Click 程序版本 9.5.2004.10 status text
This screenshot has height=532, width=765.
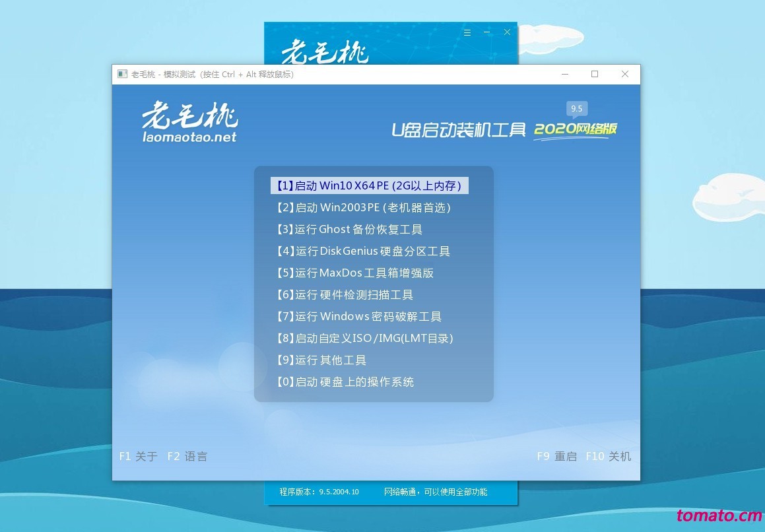coord(319,492)
